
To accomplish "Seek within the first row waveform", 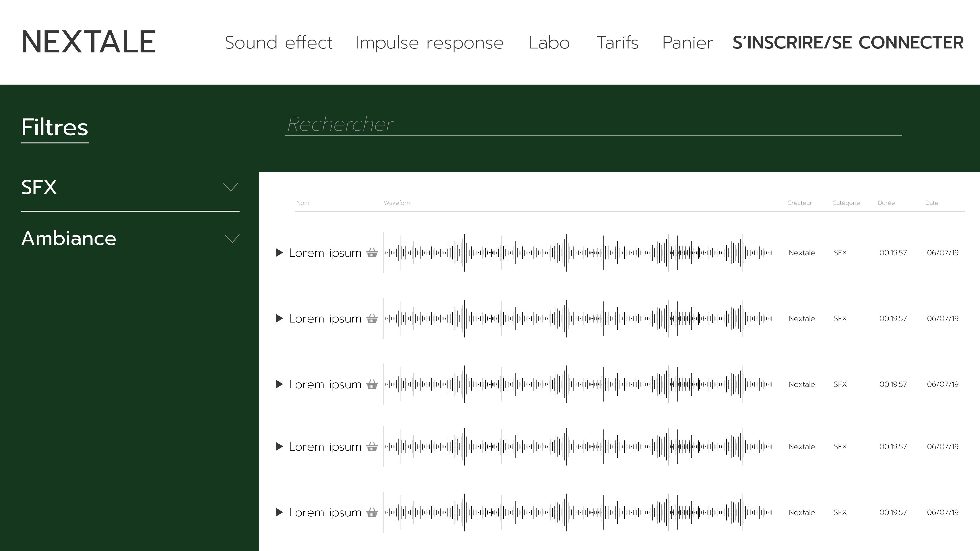I will click(578, 253).
